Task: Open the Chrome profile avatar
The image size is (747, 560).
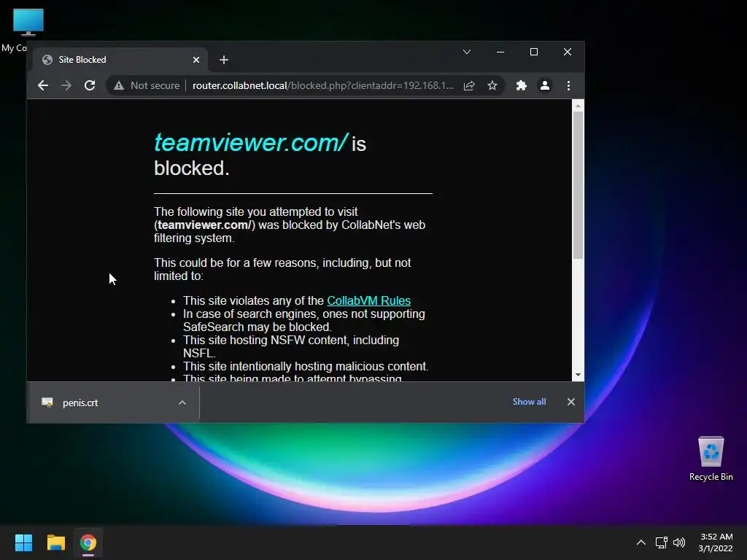Action: [x=544, y=86]
